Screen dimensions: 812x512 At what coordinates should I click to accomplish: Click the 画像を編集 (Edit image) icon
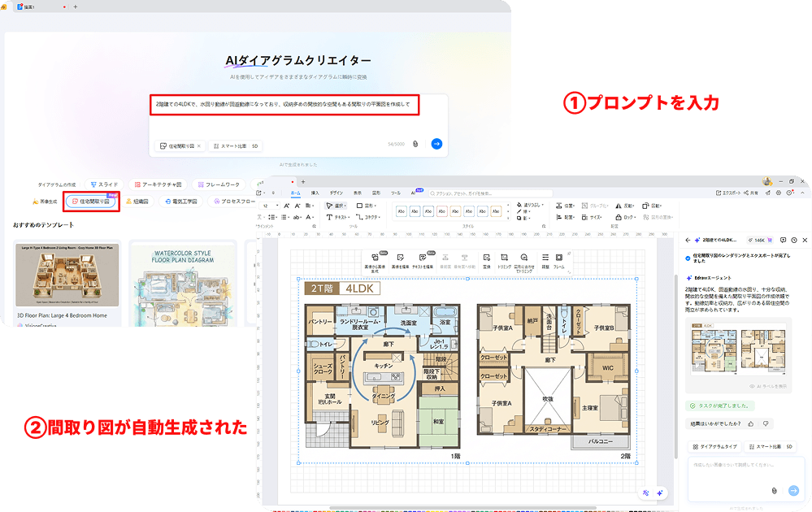pos(400,257)
